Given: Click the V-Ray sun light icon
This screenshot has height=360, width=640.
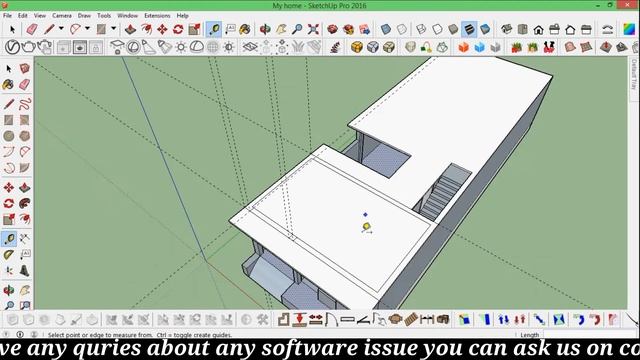Looking at the screenshot, I should pos(181,47).
